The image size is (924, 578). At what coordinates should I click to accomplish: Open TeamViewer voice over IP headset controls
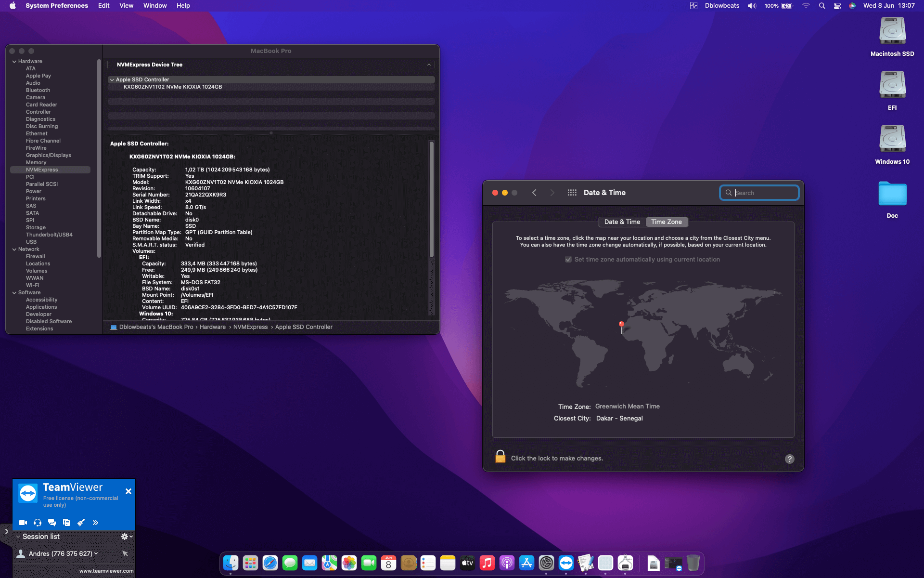[37, 523]
